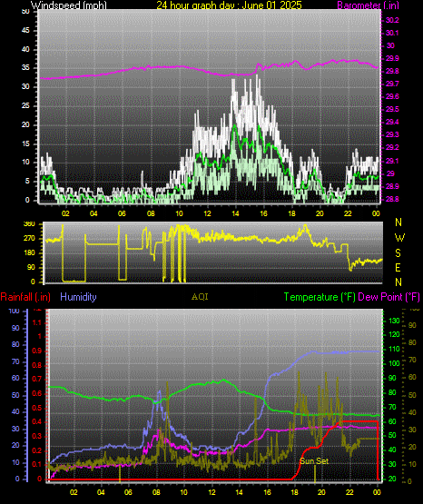Click the 28.8 barometer axis value
The image size is (423, 504).
[x=392, y=199]
